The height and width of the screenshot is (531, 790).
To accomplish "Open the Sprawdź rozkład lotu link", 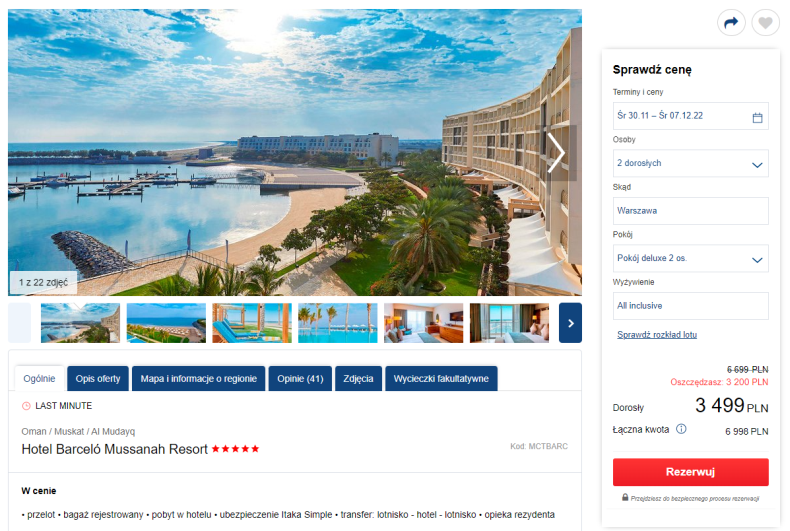I will [657, 335].
